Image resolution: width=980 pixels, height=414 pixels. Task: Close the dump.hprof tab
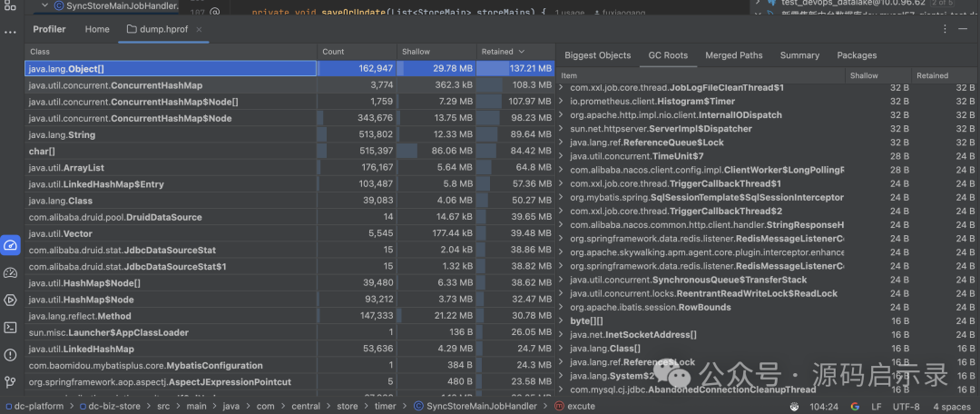coord(200,29)
